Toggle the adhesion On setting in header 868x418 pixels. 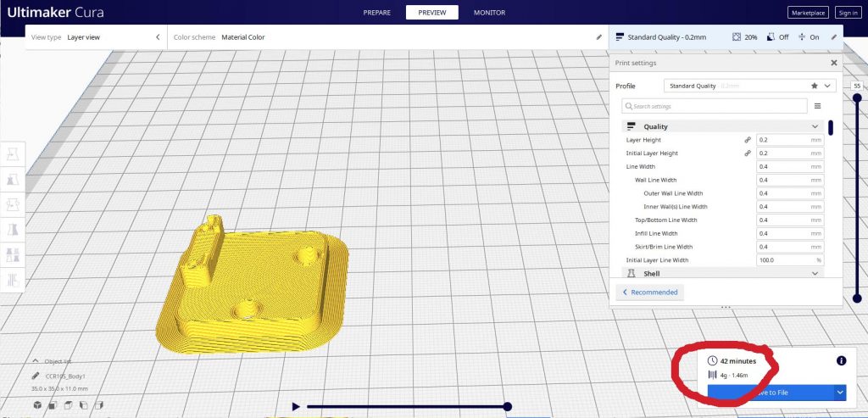coord(808,37)
